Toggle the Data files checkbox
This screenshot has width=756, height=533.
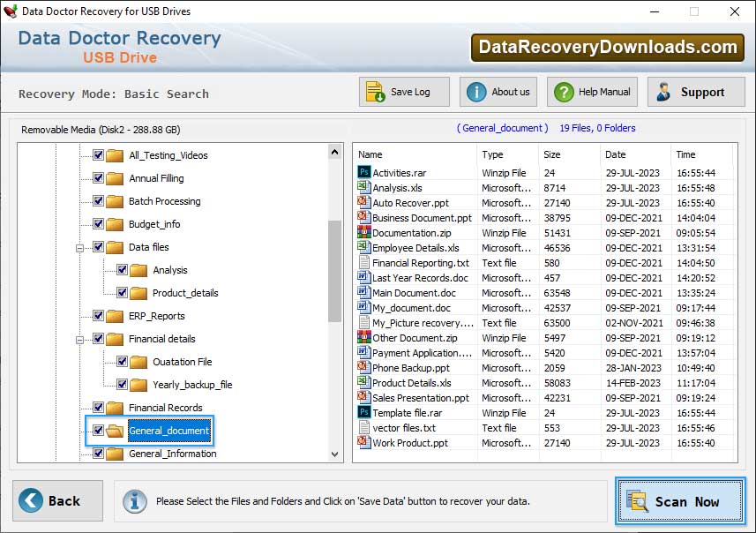(x=98, y=247)
